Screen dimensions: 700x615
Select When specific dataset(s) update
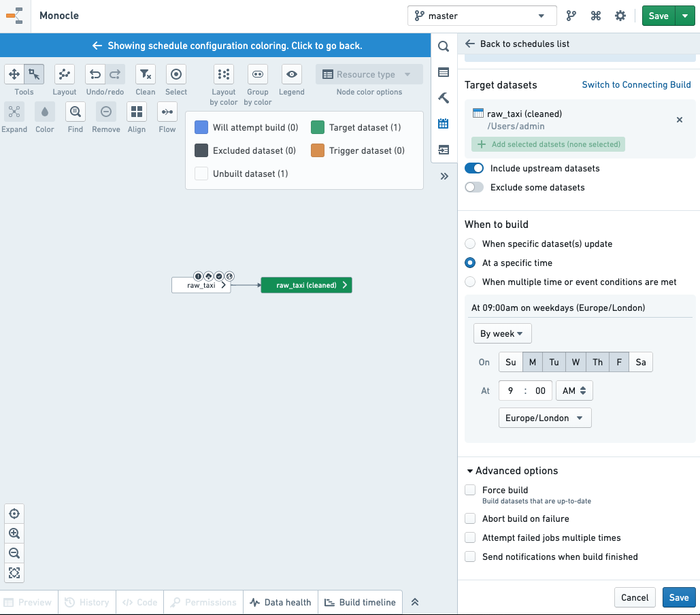coord(470,244)
